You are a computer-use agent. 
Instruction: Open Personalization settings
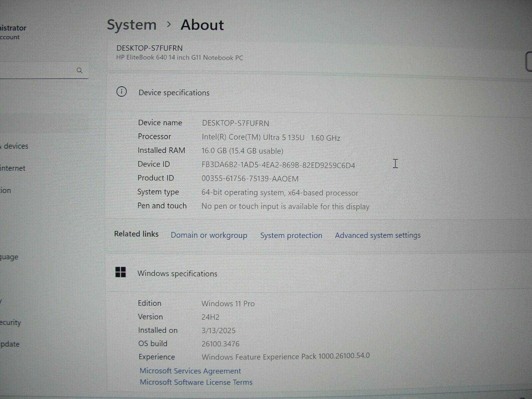click(5, 190)
